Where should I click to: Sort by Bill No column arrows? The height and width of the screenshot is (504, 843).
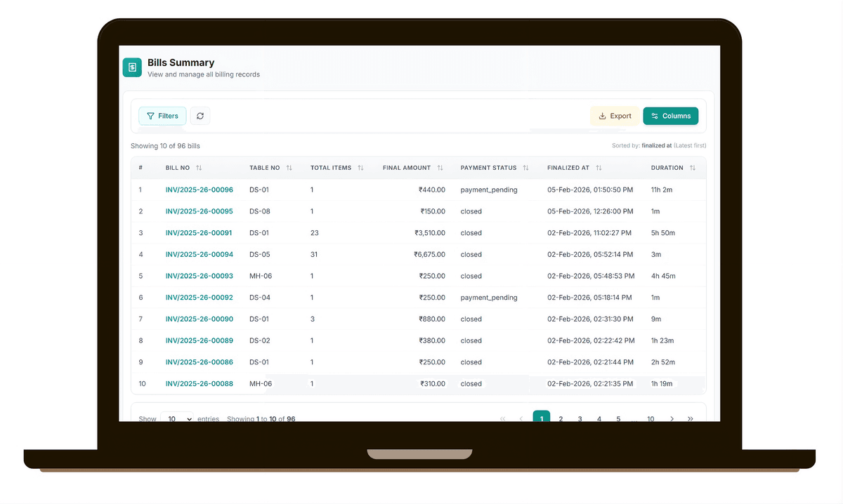(x=199, y=168)
